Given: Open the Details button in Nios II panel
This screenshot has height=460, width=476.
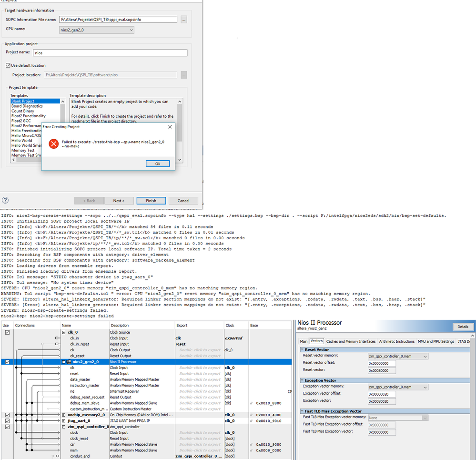Looking at the screenshot, I should [x=463, y=327].
